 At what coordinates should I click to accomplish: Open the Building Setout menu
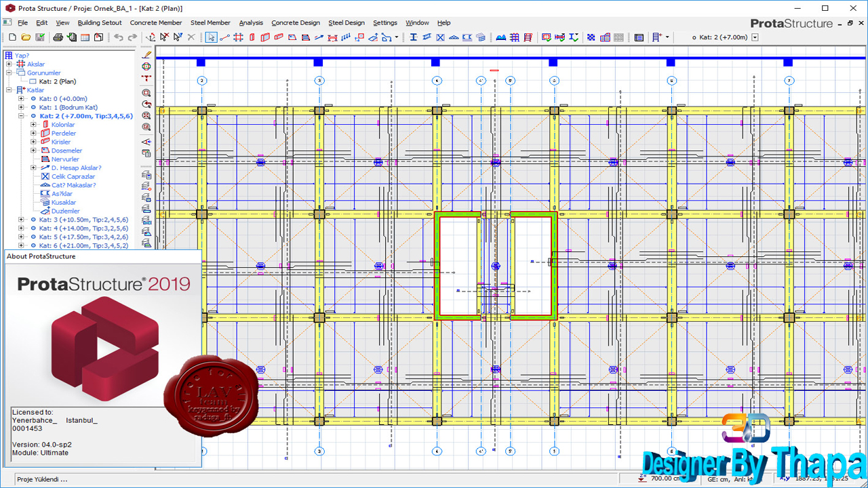100,23
